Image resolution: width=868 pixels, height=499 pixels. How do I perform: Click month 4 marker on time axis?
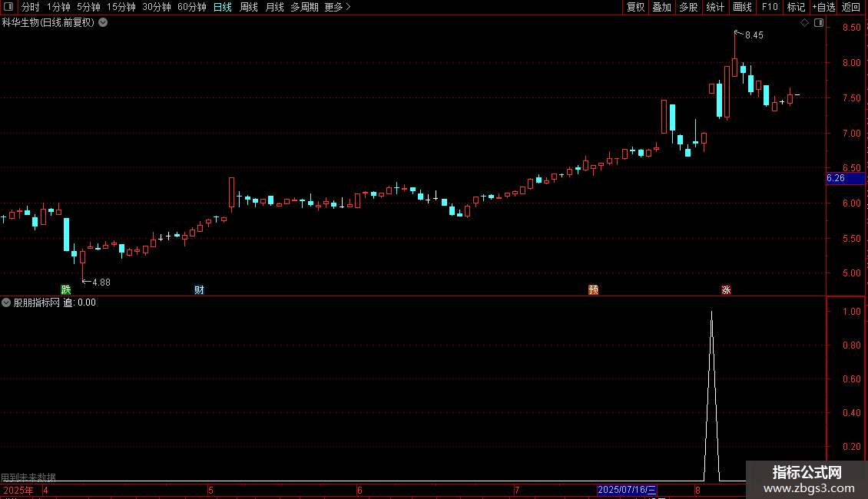[x=45, y=490]
